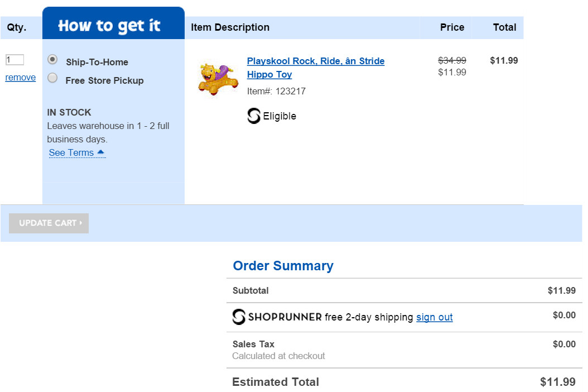Click the Order Summary heading
Viewport: 588px width, 392px height.
point(283,266)
